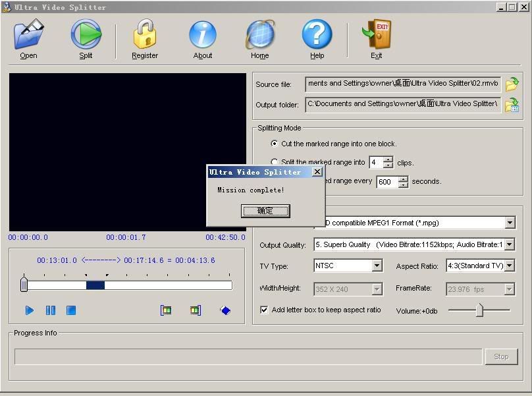Image resolution: width=532 pixels, height=396 pixels.
Task: Open the TV Type NTSC dropdown
Action: [377, 266]
